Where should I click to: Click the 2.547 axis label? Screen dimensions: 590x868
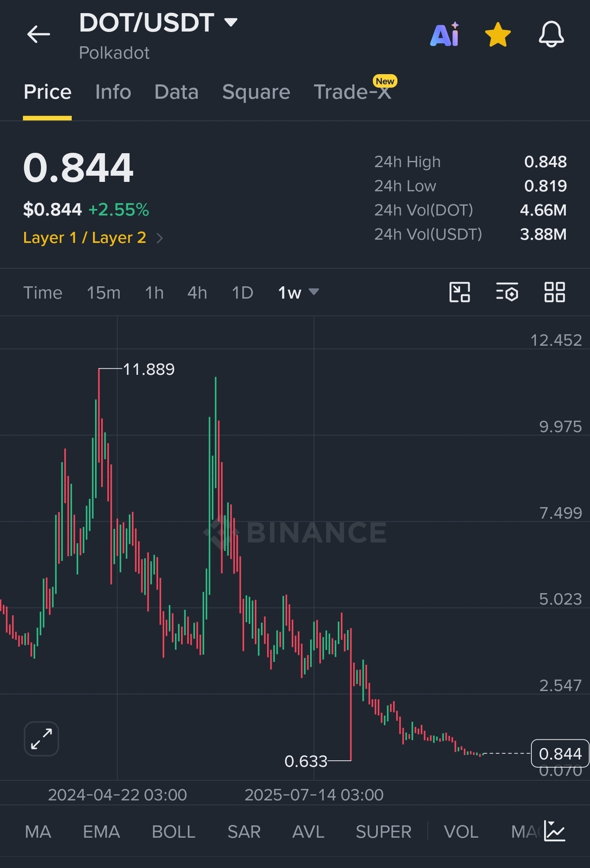pos(560,685)
